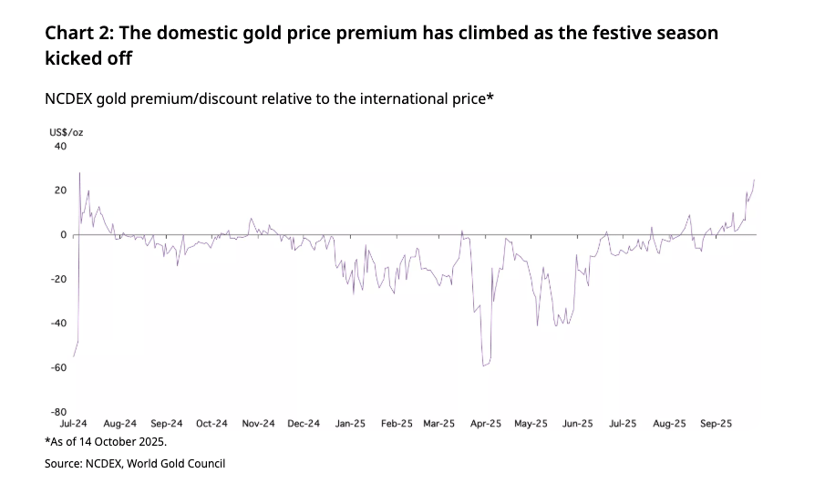Select the -40 y-axis tick label
This screenshot has width=835, height=504.
click(x=58, y=324)
